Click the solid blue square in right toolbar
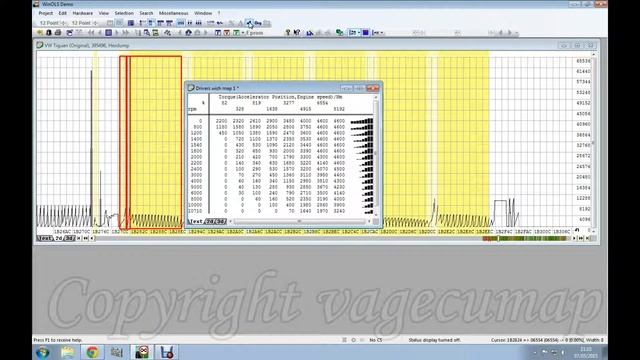Viewport: 640px width, 360px height. tap(366, 32)
